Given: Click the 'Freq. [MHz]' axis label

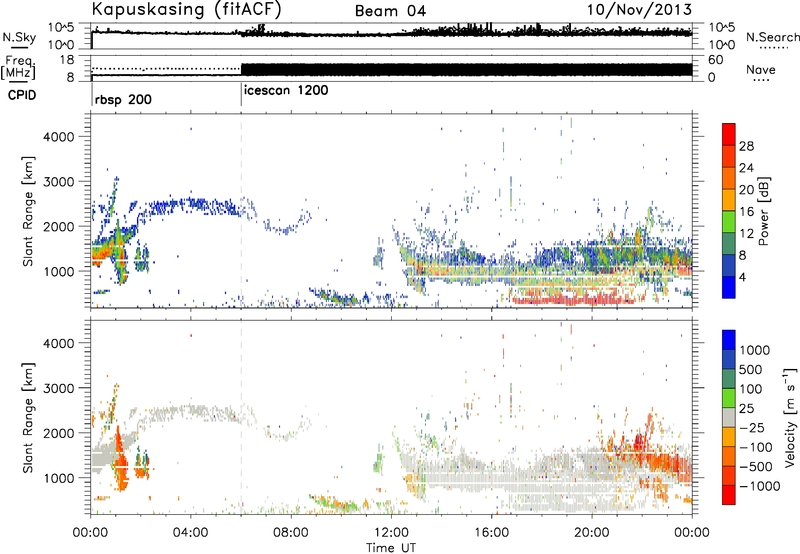Looking at the screenshot, I should pyautogui.click(x=18, y=68).
